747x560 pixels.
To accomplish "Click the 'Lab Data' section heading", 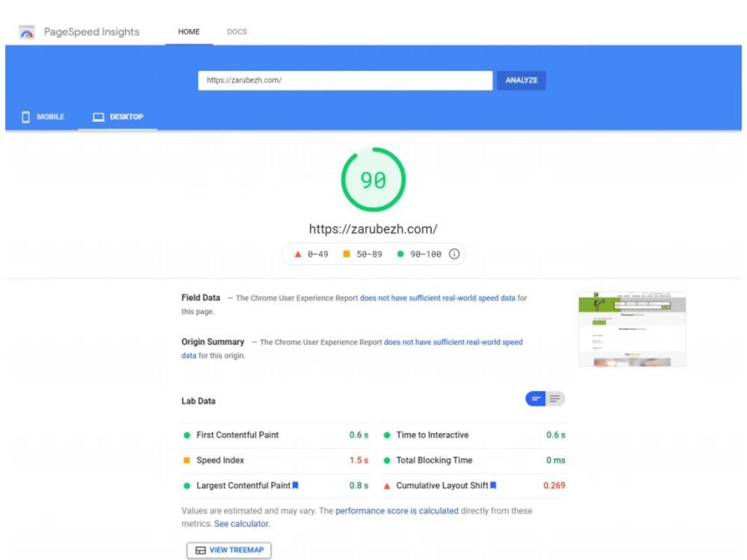I will (x=198, y=401).
